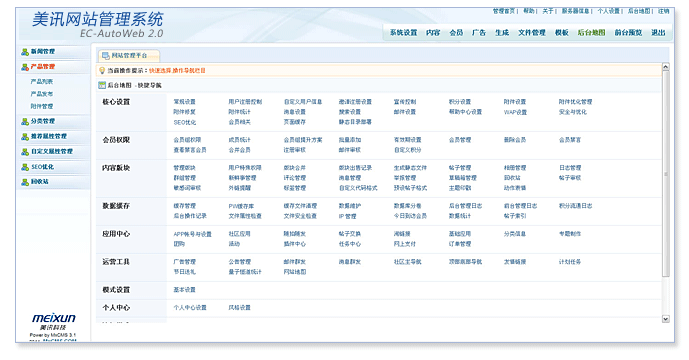Open 广告 in top navigation
Viewport: 689px width, 360px height.
coord(479,33)
